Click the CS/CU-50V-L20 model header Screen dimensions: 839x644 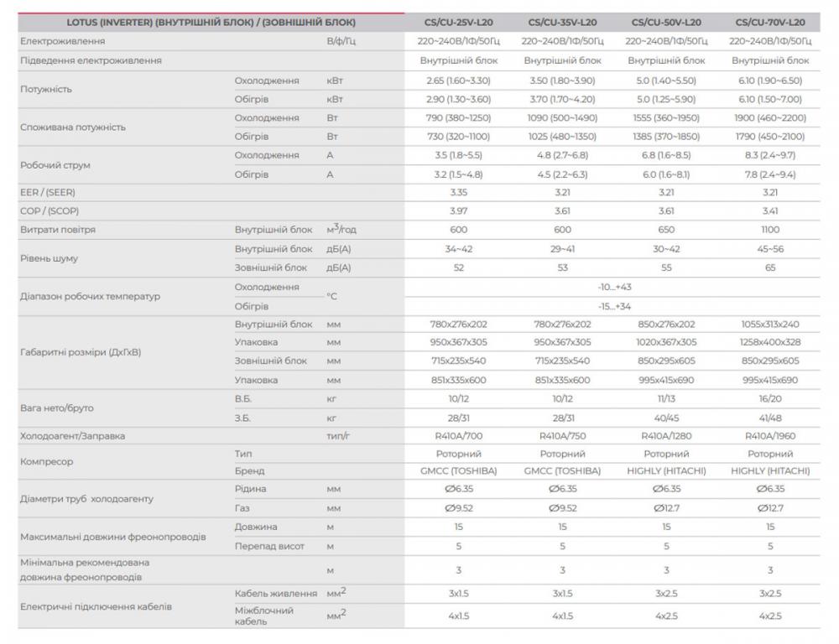tap(666, 22)
